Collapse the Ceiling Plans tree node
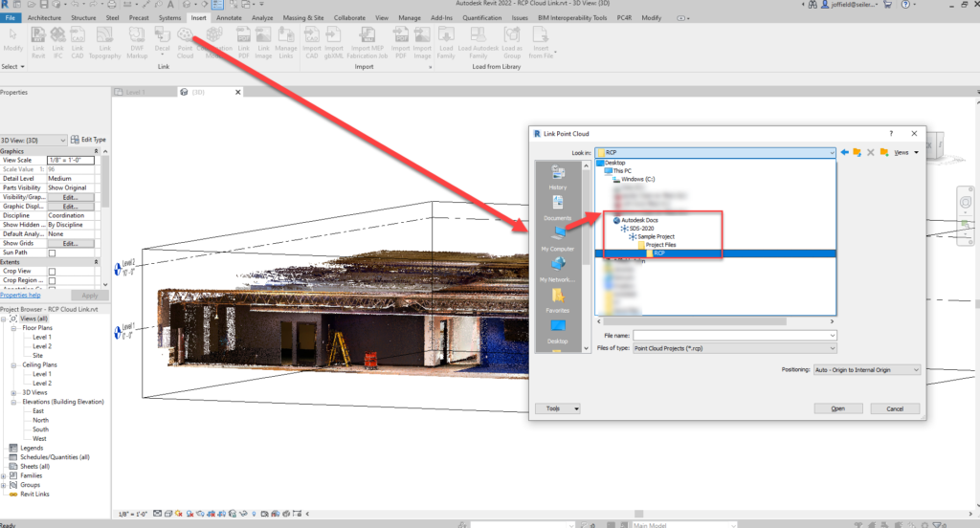Viewport: 980px width, 528px height. (x=13, y=365)
